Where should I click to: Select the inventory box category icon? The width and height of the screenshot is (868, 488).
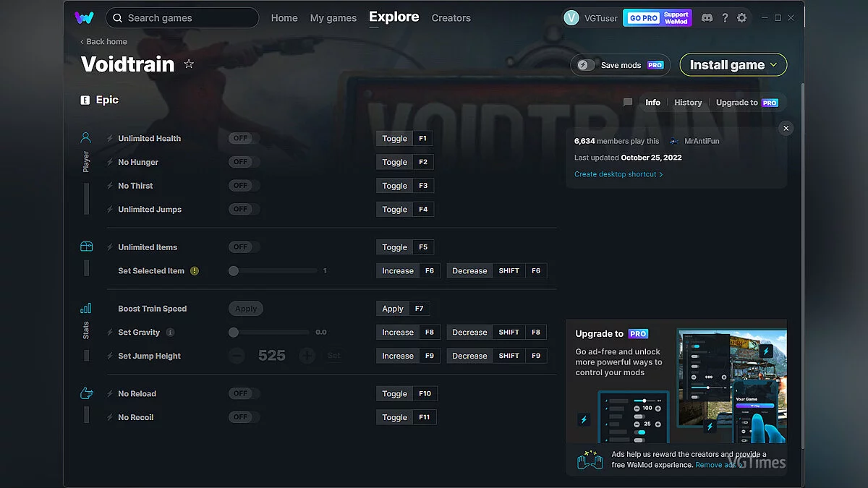tap(86, 247)
